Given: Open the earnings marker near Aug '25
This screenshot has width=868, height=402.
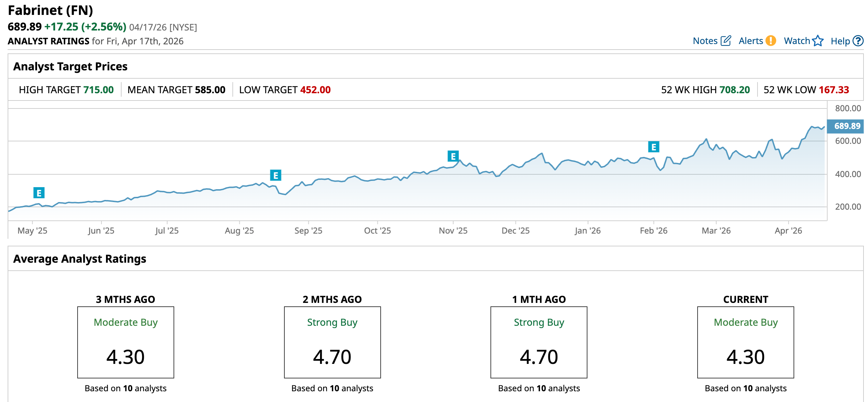Looking at the screenshot, I should click(276, 175).
